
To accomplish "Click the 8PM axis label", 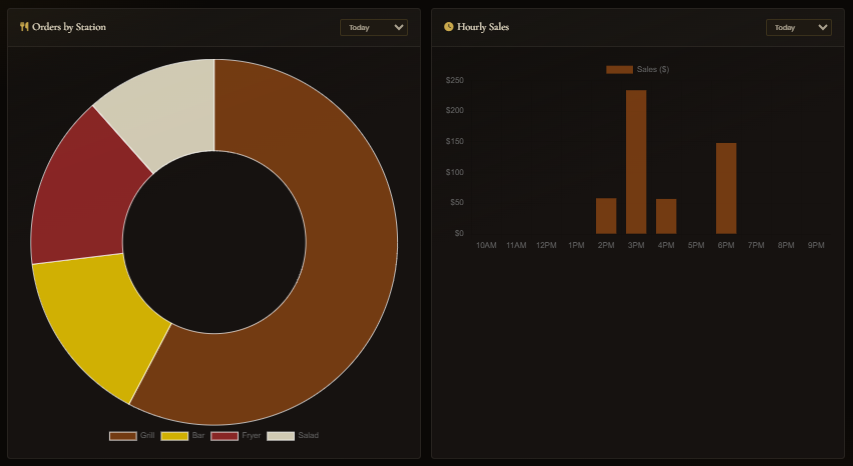I will (x=786, y=245).
